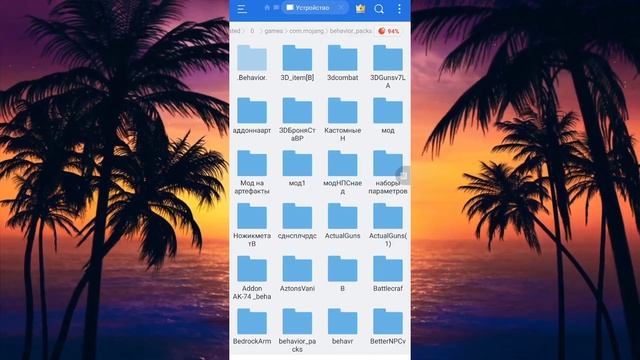Open the наборы параметров folder

pos(388,172)
